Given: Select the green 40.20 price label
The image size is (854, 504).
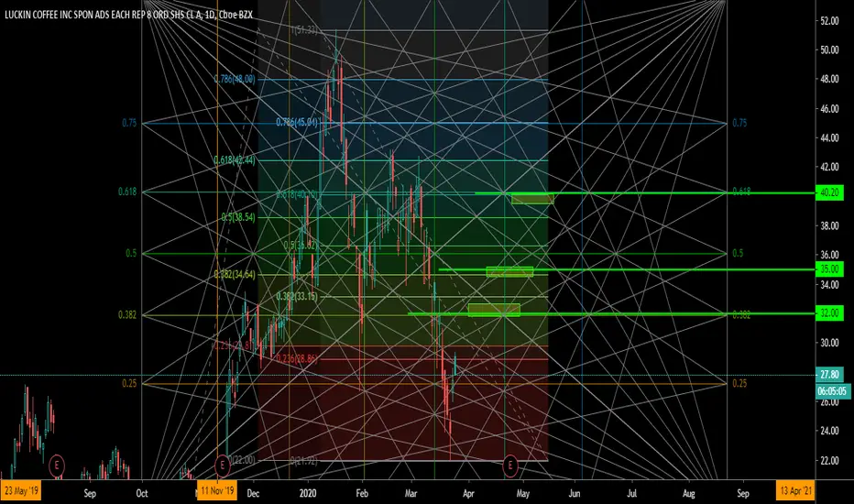Looking at the screenshot, I should pos(829,192).
